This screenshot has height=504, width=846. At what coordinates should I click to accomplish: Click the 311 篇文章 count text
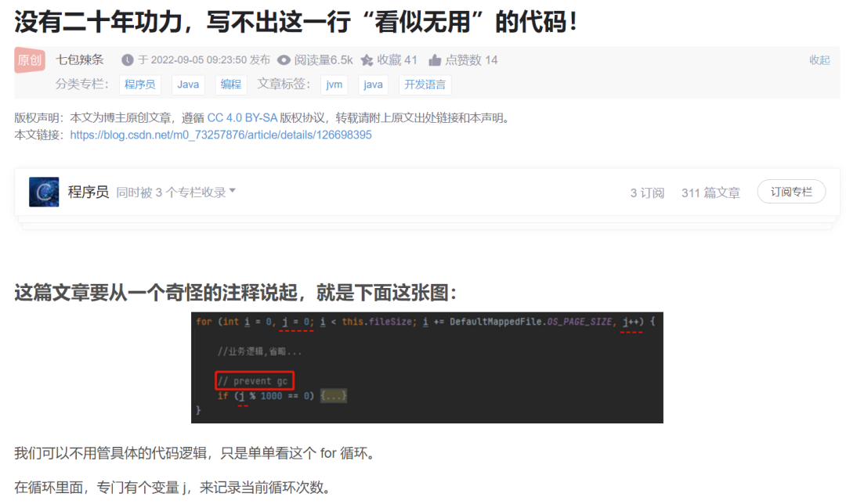710,193
